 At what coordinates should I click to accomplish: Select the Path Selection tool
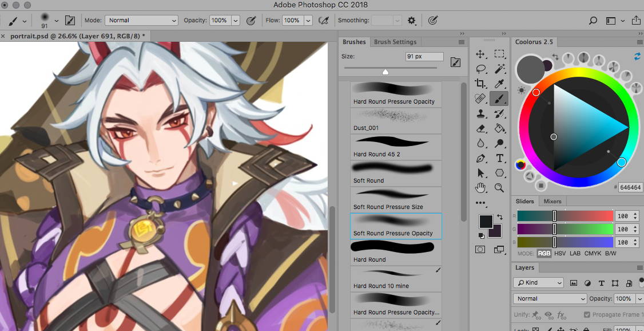(x=480, y=173)
